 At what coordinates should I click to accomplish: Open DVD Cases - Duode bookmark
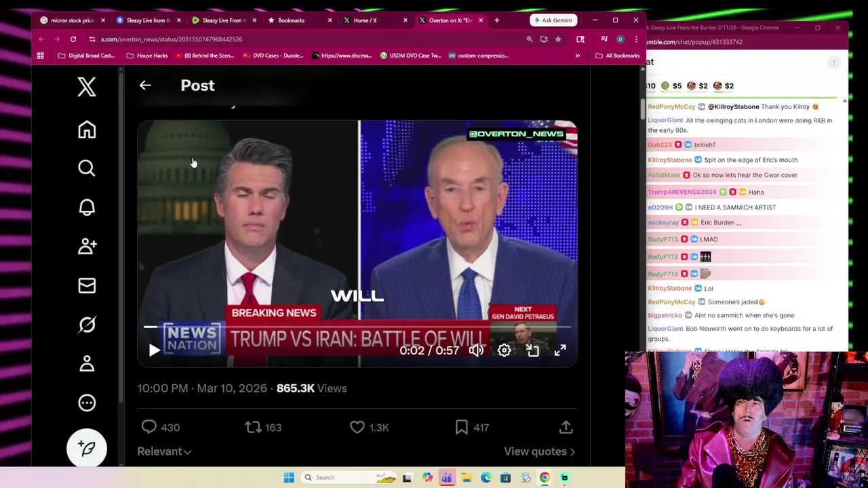273,56
